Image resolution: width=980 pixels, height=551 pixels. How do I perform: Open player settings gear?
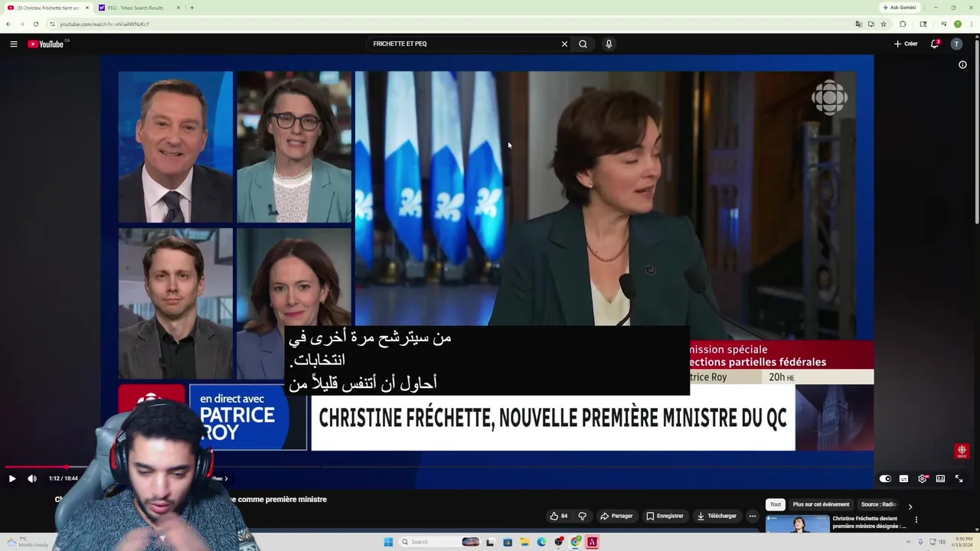tap(922, 478)
